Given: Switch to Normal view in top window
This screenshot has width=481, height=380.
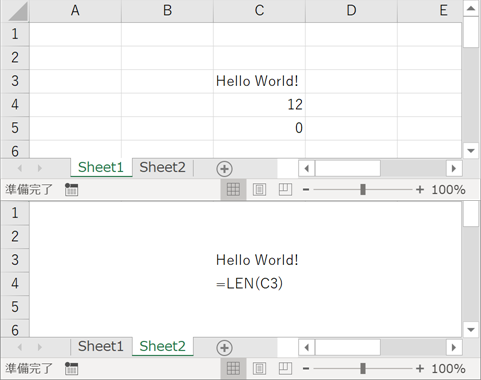Looking at the screenshot, I should coord(233,190).
